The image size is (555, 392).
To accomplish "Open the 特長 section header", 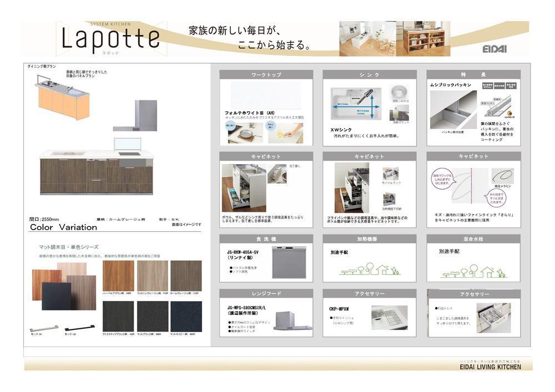I will coord(473,75).
